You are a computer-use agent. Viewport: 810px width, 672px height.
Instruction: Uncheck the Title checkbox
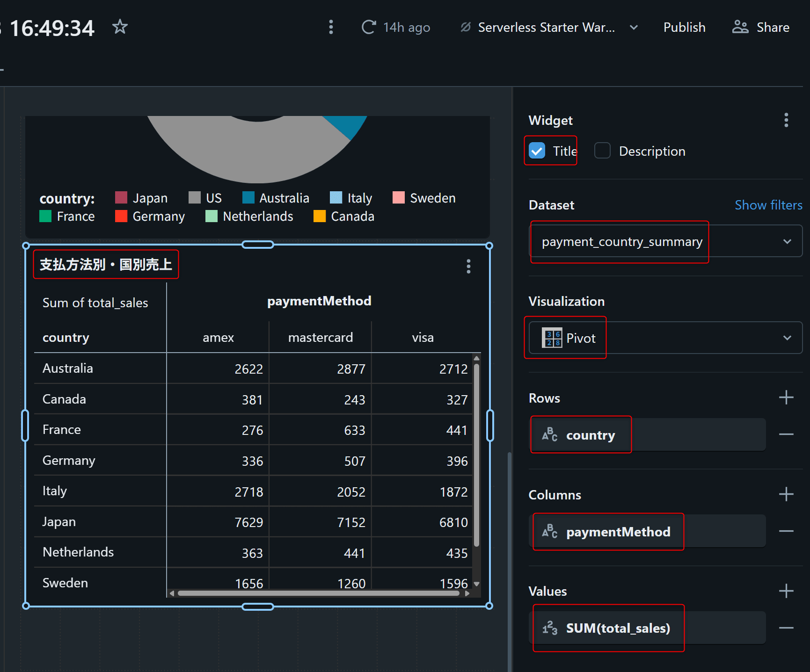click(537, 151)
